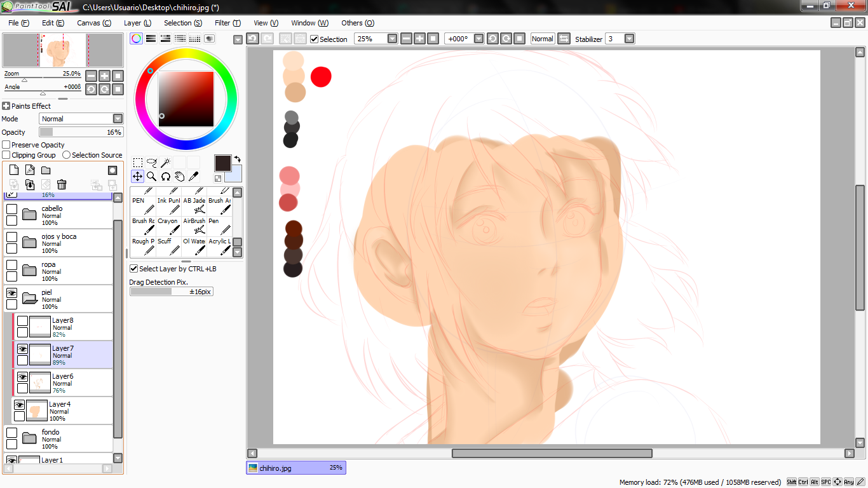Click the foreground color swatch
This screenshot has width=868, height=488.
click(x=222, y=163)
